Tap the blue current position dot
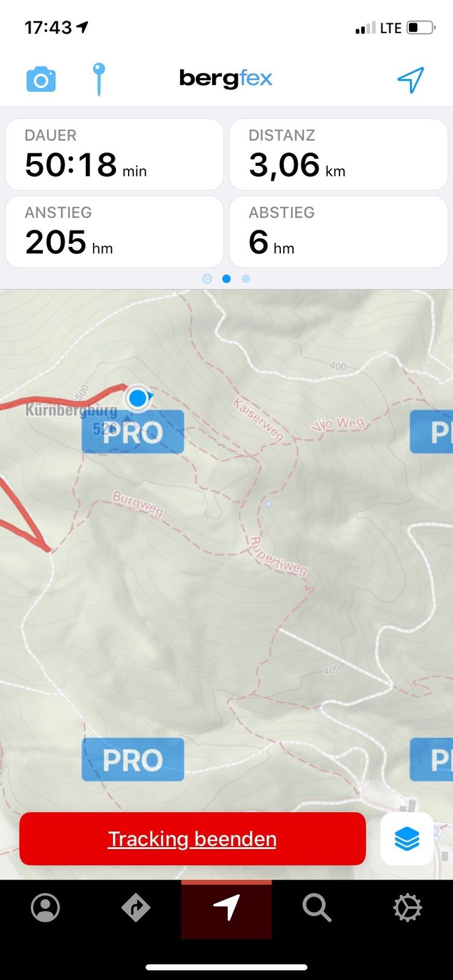Image resolution: width=453 pixels, height=980 pixels. pos(138,398)
